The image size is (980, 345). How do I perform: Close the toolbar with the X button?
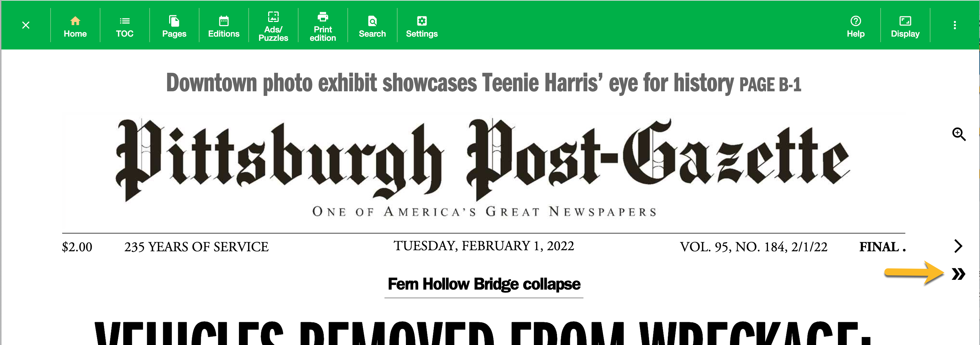click(25, 25)
